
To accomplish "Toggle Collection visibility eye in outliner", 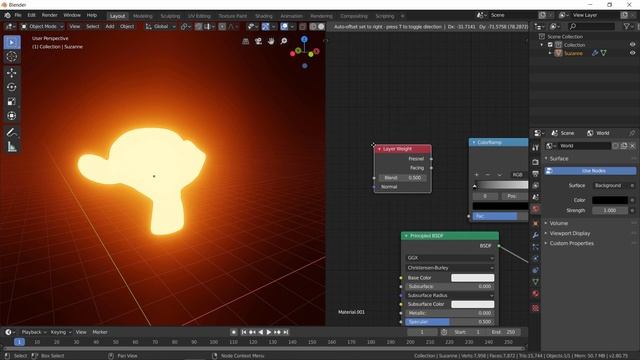I will (632, 44).
